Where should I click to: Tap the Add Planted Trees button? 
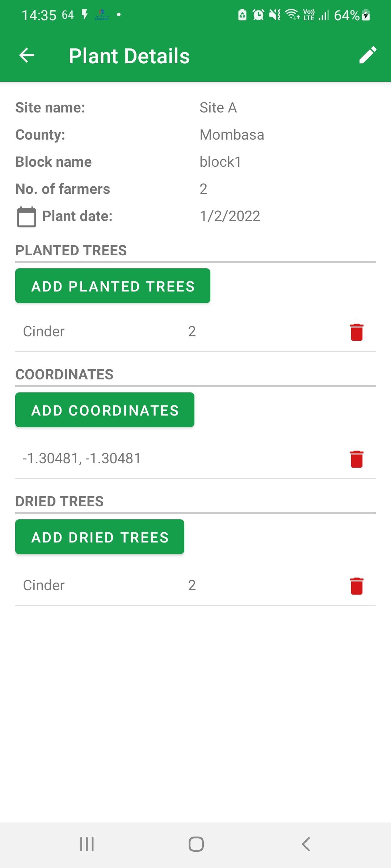point(113,286)
